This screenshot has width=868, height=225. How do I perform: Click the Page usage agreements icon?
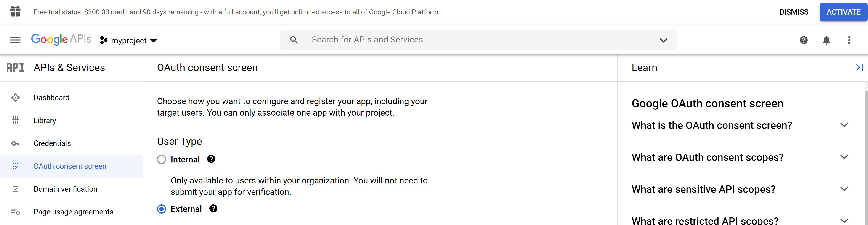(15, 212)
